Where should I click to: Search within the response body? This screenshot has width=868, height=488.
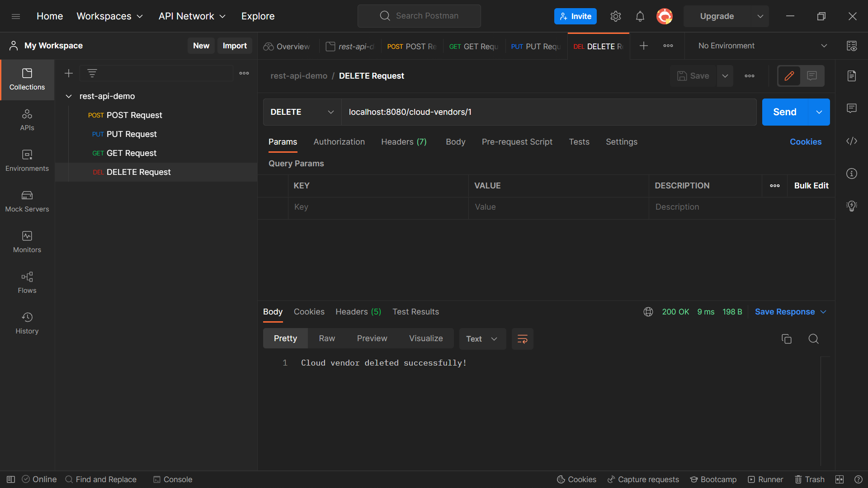814,338
